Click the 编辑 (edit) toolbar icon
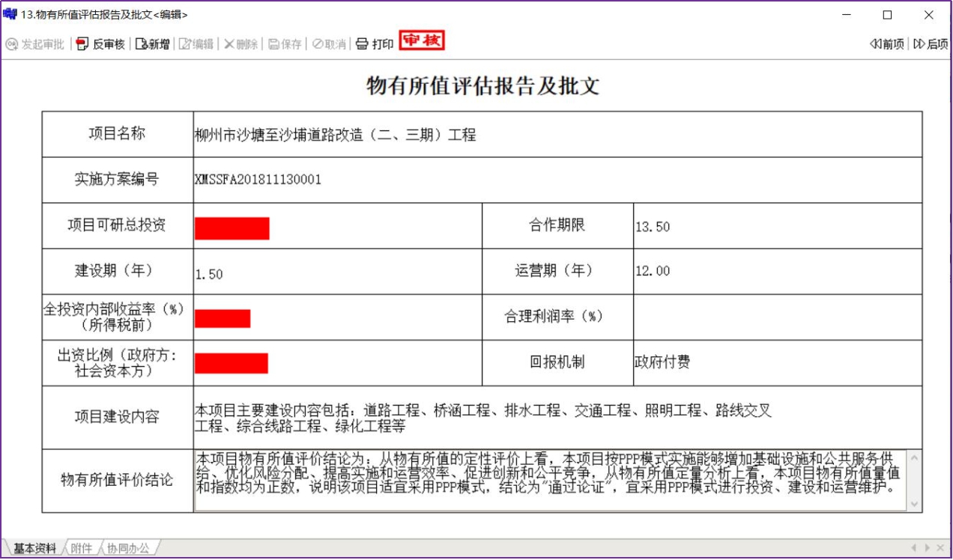This screenshot has height=560, width=953. [x=185, y=44]
